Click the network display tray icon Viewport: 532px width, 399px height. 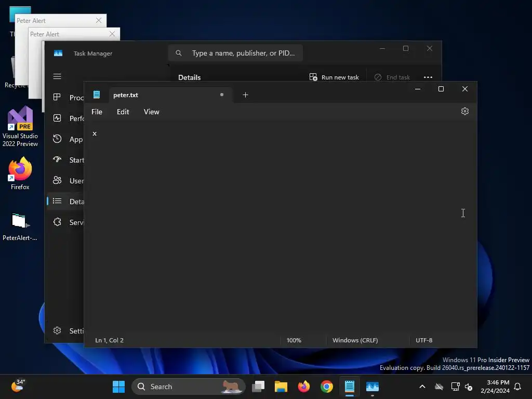pos(455,387)
